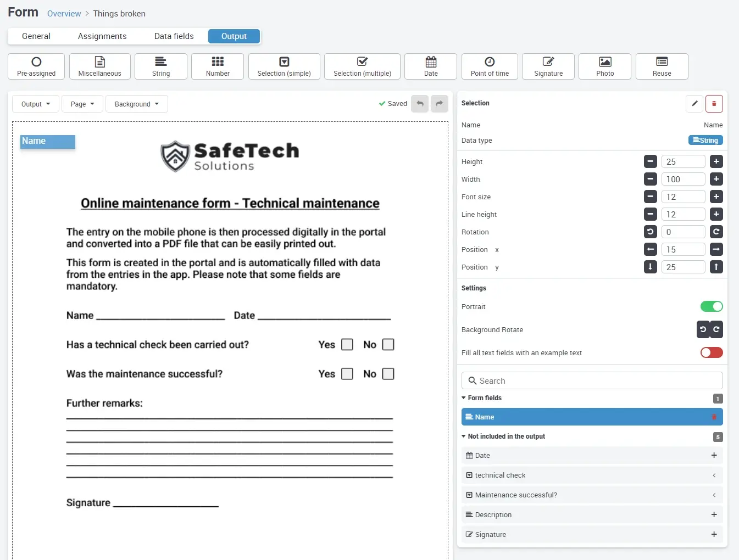Open the Assignments tab
The height and width of the screenshot is (560, 739).
pos(102,36)
